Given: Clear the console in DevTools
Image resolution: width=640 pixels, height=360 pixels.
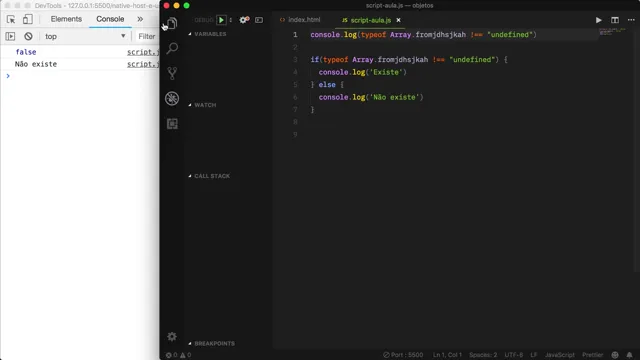Looking at the screenshot, I should tap(28, 36).
